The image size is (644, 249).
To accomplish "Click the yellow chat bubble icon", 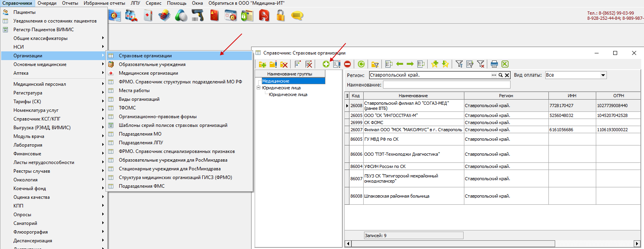I will pos(297,16).
